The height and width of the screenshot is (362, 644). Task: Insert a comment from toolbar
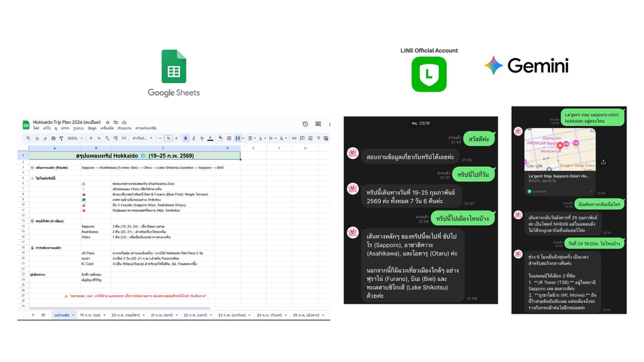click(303, 138)
